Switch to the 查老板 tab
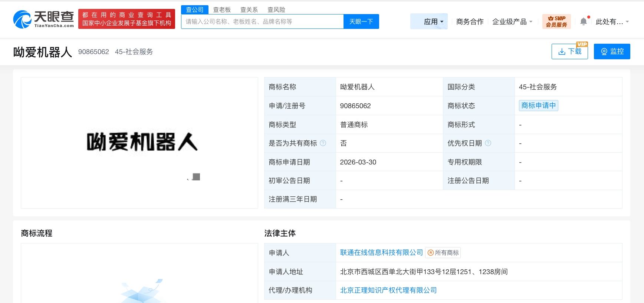This screenshot has width=644, height=303. (222, 10)
